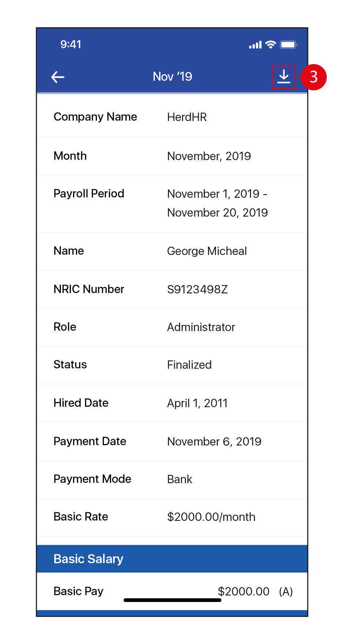Tap the red number 3 callout badge
This screenshot has height=644, width=344.
coord(314,77)
